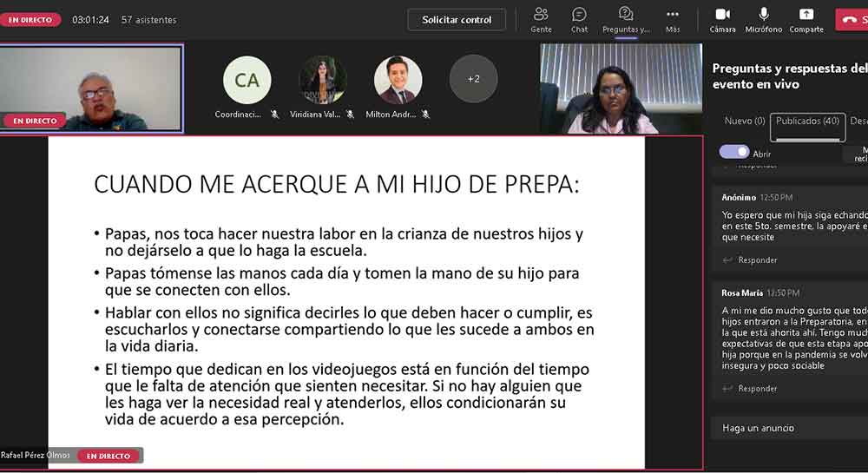
Task: Open the meeting Chat
Action: pos(579,19)
